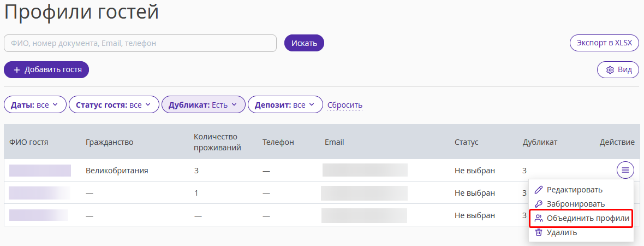Open the Депозит filter dropdown
The image size is (644, 246).
coord(285,104)
